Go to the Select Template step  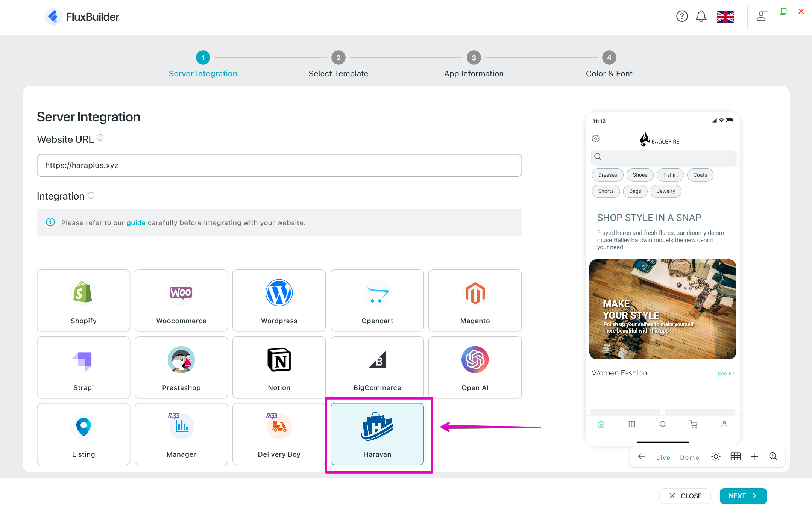pyautogui.click(x=338, y=64)
